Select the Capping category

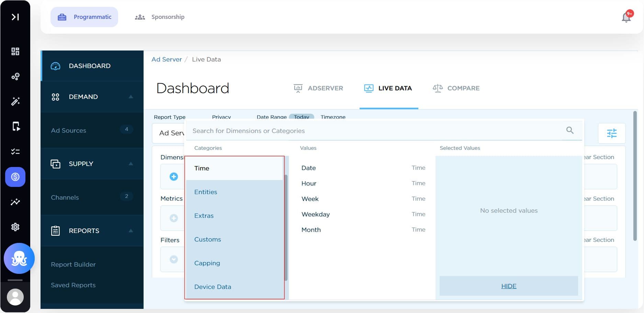point(234,263)
